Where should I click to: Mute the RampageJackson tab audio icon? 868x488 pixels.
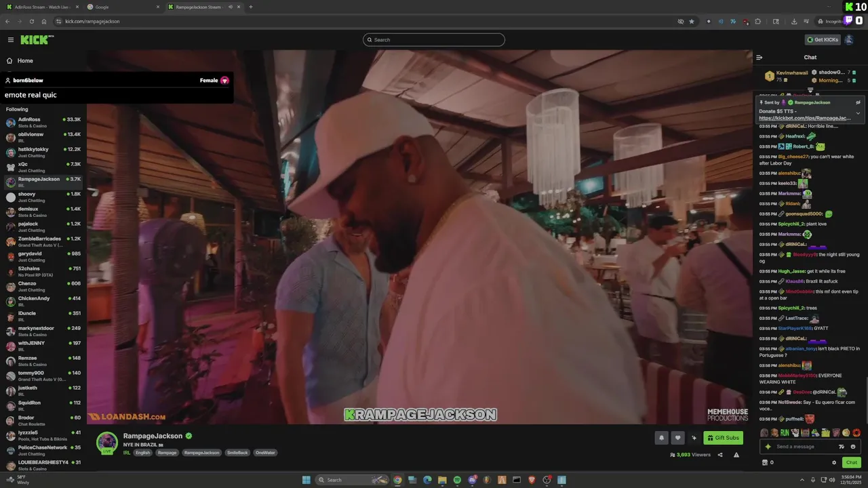(x=231, y=7)
